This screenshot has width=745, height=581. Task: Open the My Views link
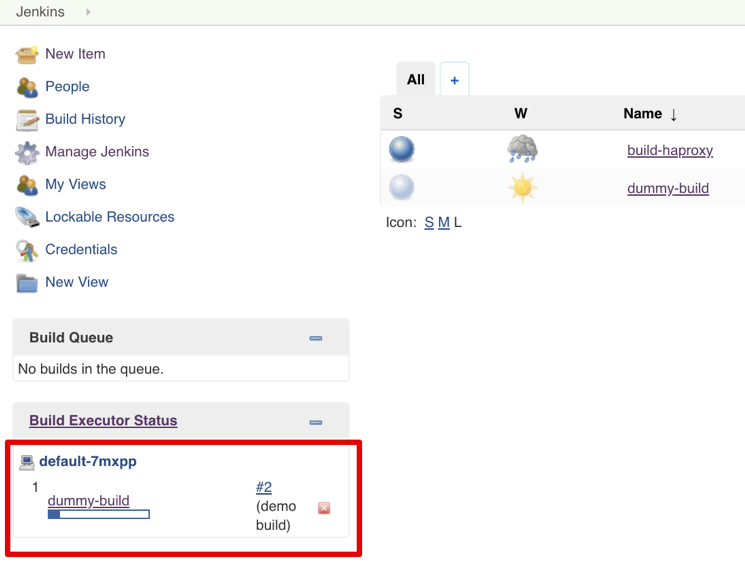(x=76, y=184)
